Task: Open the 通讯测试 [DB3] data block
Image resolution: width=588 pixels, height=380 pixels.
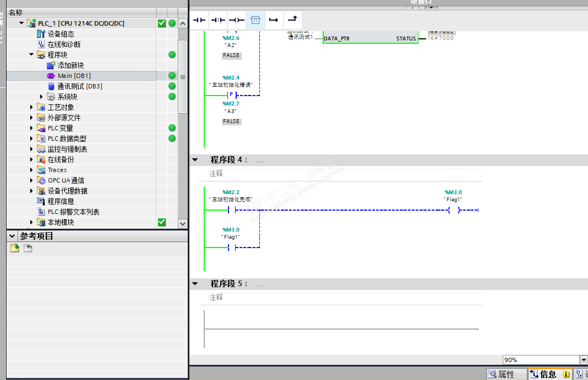Action: [x=80, y=86]
